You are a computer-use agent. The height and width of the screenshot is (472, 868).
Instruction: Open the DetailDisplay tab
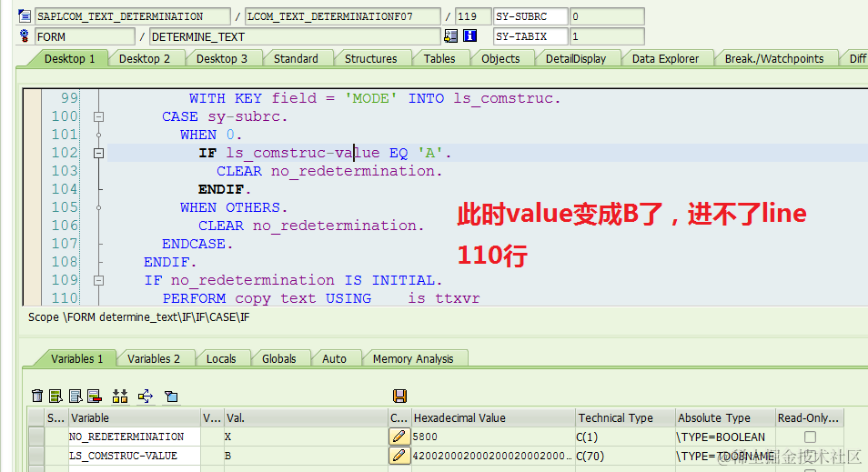click(575, 58)
